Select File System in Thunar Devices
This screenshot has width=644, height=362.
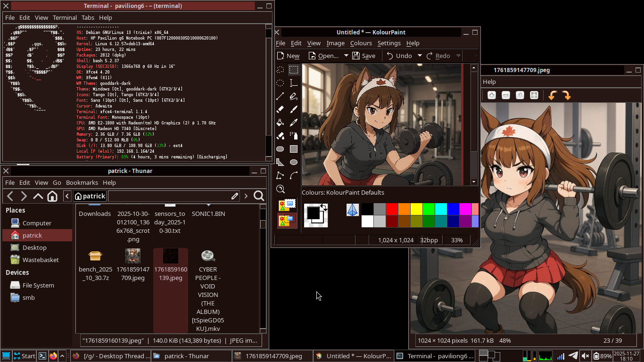click(x=38, y=285)
